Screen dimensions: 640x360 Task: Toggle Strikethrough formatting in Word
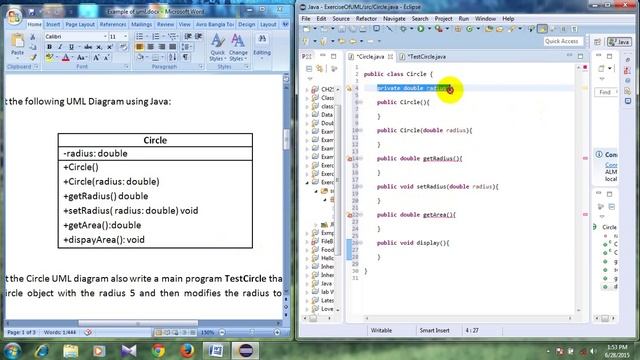pyautogui.click(x=87, y=47)
